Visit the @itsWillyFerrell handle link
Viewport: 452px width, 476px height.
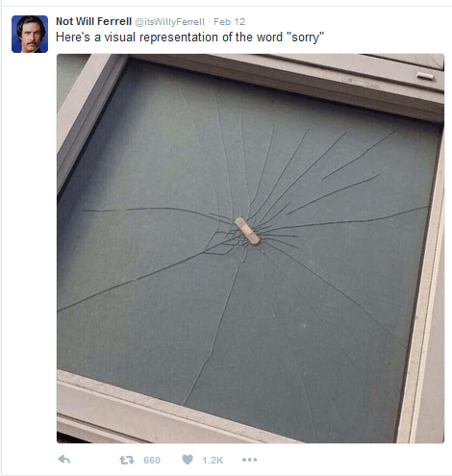[169, 22]
